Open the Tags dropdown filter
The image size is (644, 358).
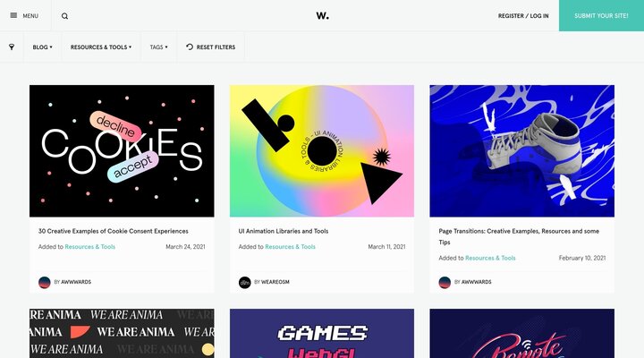pyautogui.click(x=158, y=47)
